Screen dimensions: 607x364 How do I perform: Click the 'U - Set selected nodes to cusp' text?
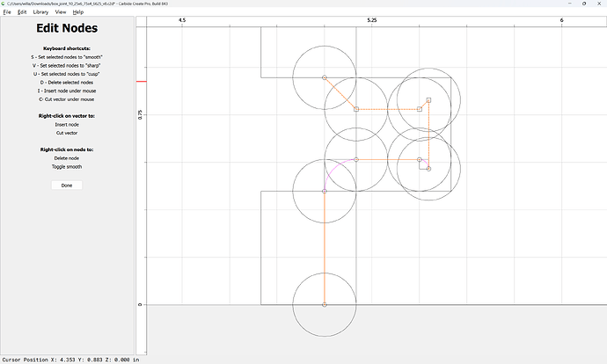(x=67, y=74)
